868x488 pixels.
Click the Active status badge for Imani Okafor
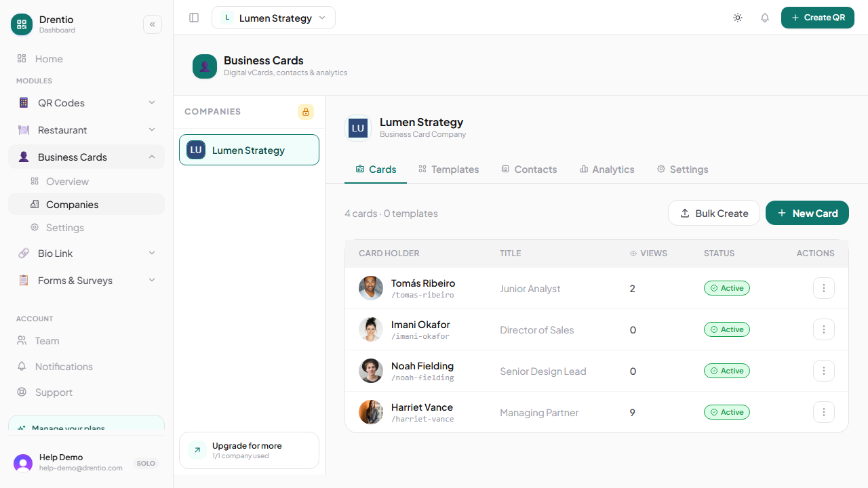tap(727, 329)
